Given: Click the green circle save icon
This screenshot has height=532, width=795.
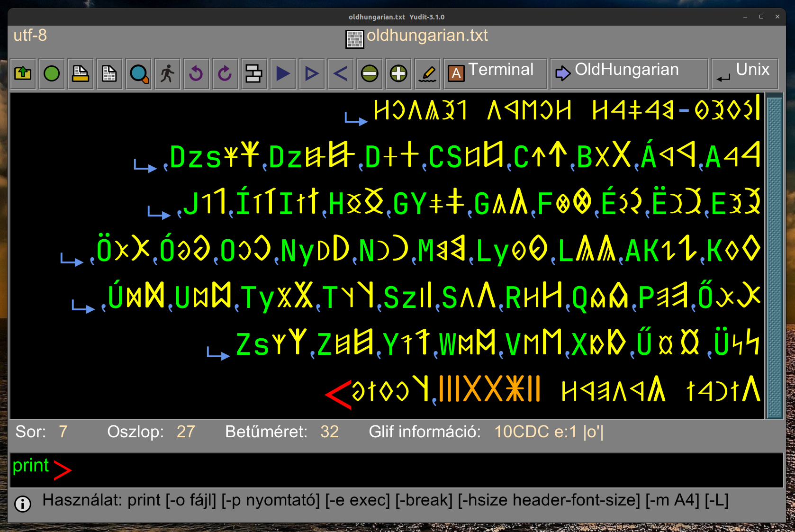Looking at the screenshot, I should click(x=52, y=74).
